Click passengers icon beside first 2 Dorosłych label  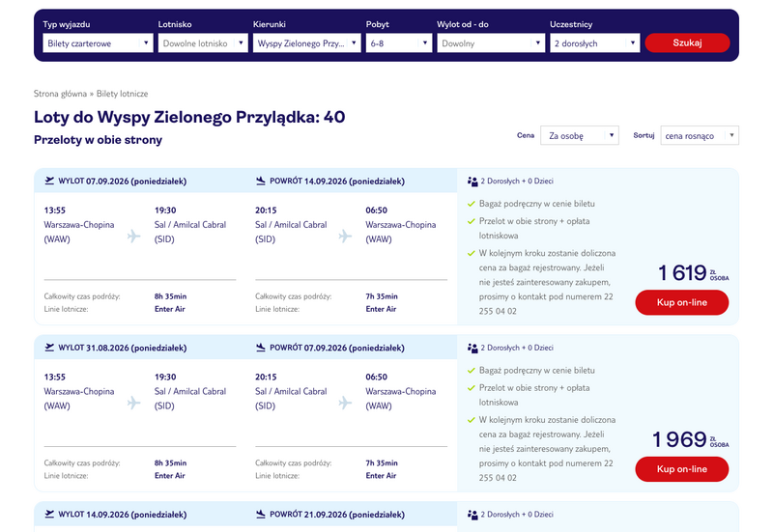[x=472, y=182]
